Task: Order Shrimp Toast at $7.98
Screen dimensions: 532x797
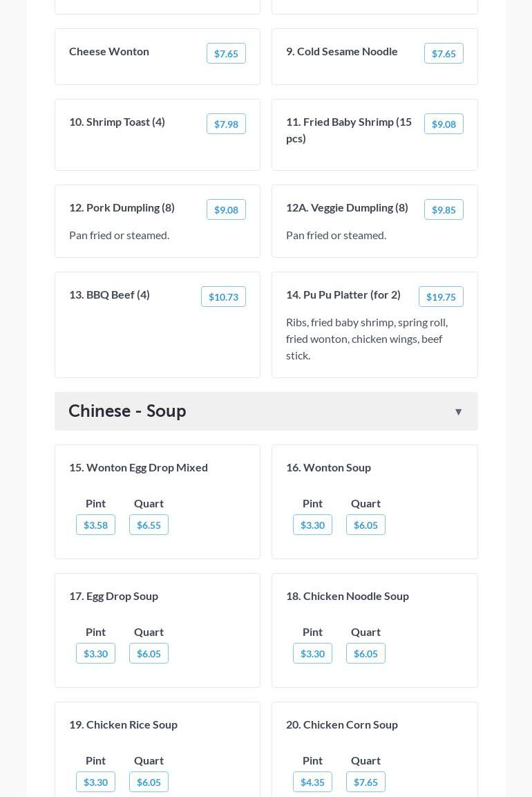Action: [226, 124]
